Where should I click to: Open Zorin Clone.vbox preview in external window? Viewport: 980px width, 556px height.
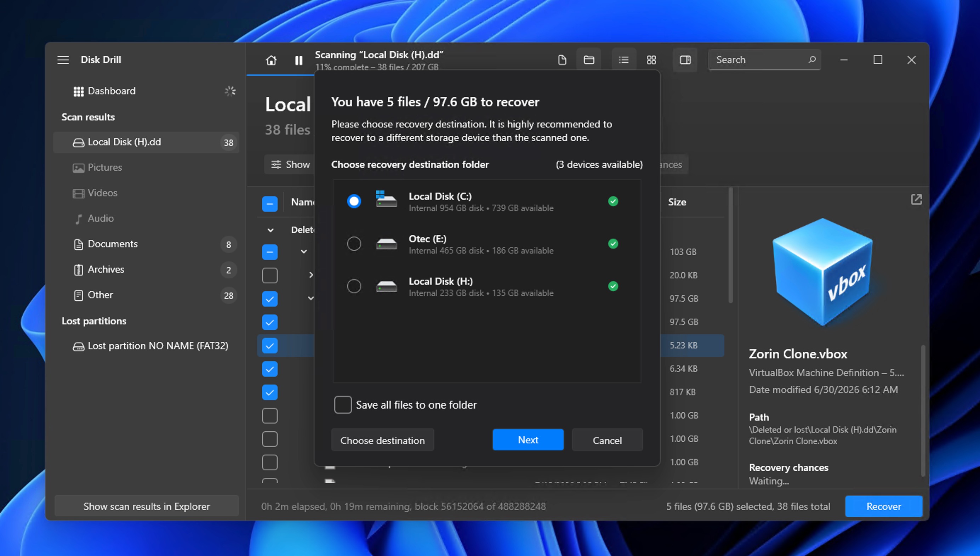tap(916, 199)
